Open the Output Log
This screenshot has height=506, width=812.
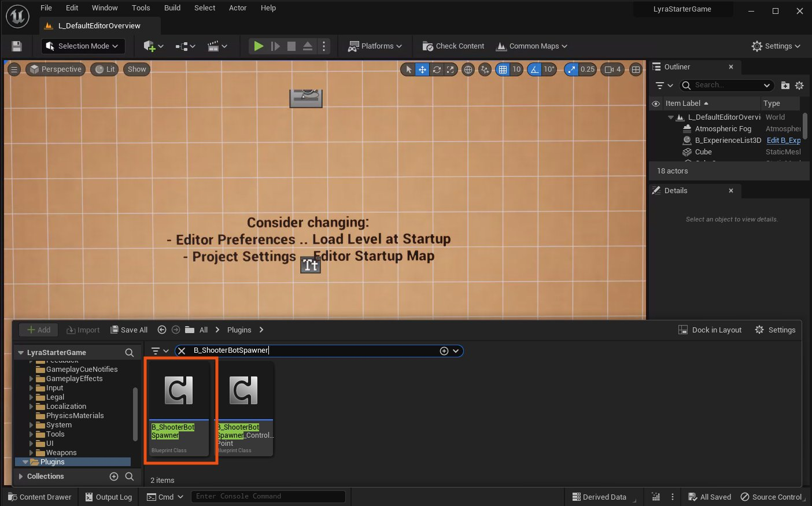tap(108, 497)
